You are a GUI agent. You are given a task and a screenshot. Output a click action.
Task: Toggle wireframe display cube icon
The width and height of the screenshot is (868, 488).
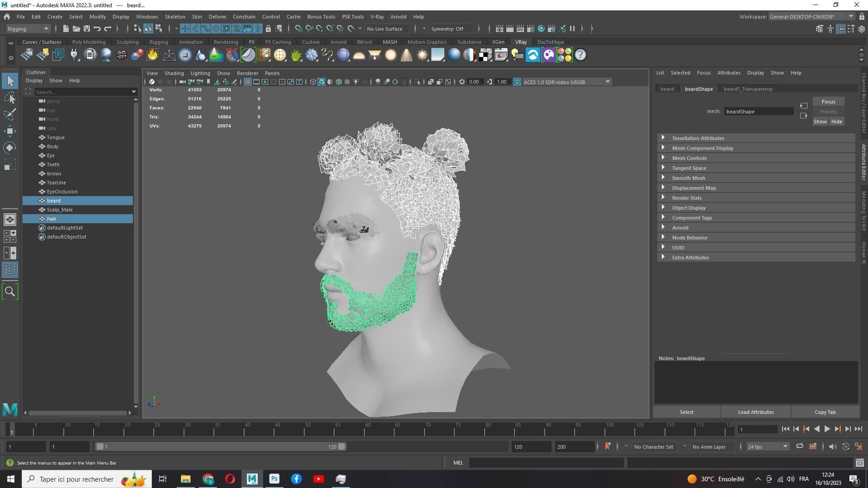[x=313, y=82]
